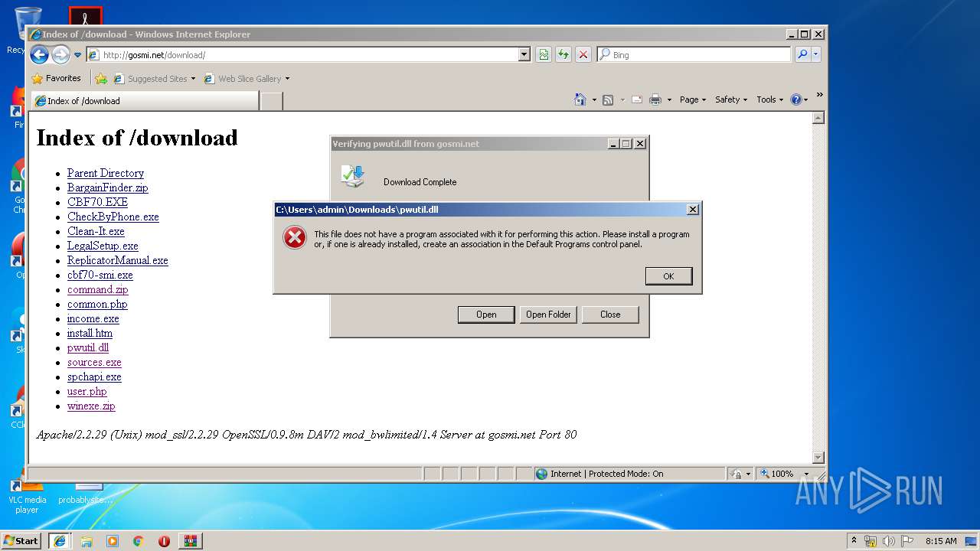The image size is (980, 551).
Task: Open Windows Media Player taskbar icon
Action: (113, 540)
